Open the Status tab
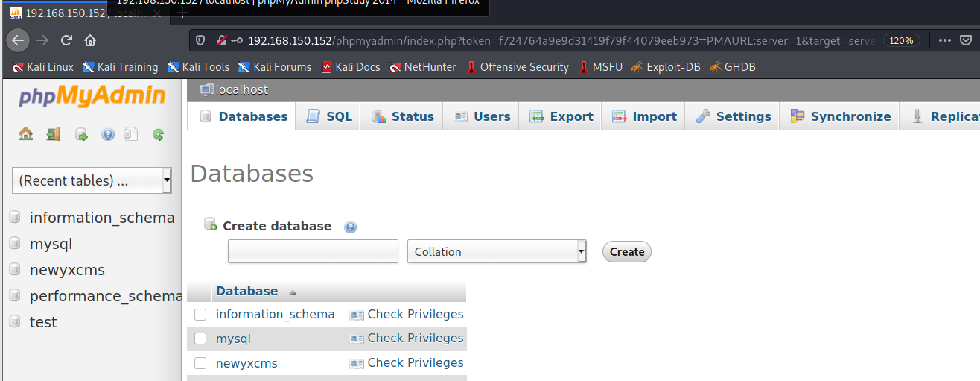The height and width of the screenshot is (381, 980). (402, 117)
